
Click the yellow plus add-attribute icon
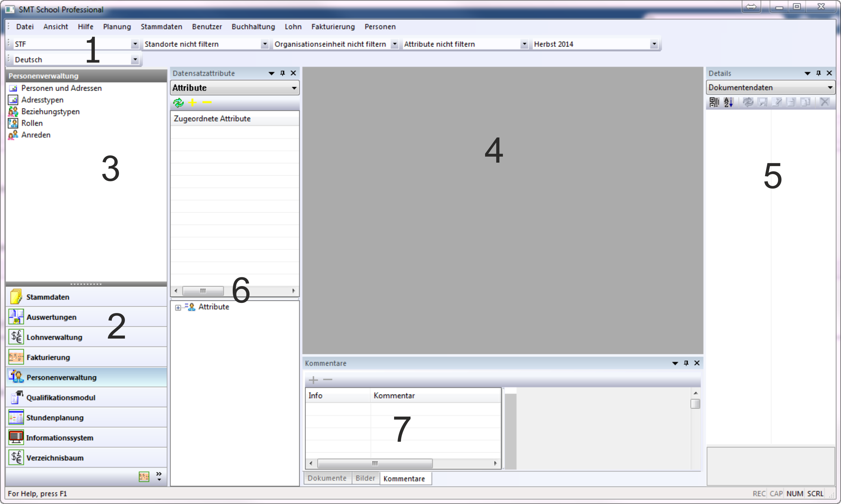192,102
